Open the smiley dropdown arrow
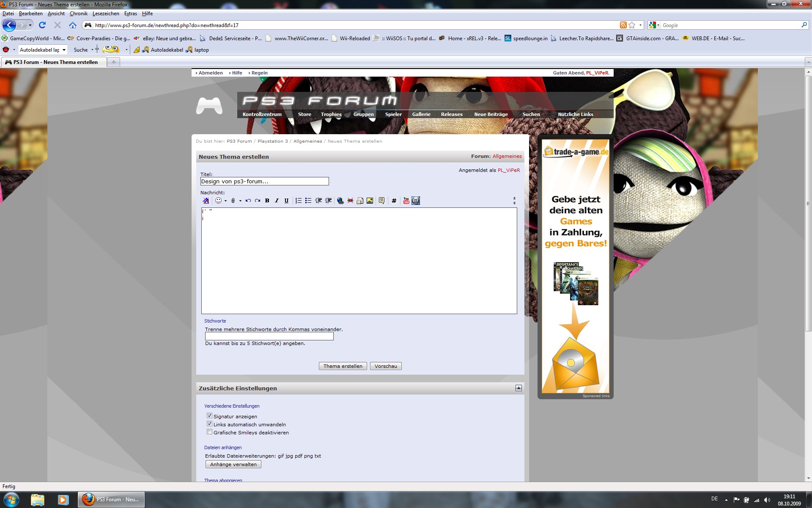The width and height of the screenshot is (812, 508). click(225, 201)
